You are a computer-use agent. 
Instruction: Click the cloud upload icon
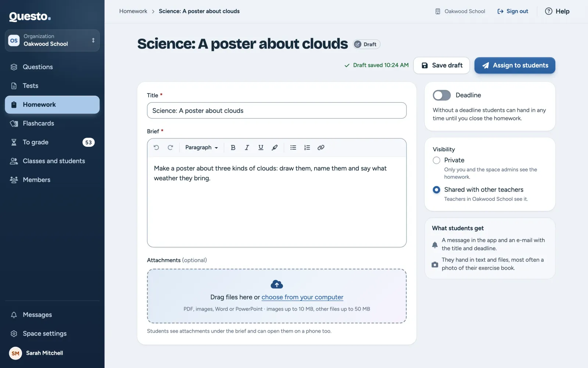point(277,284)
